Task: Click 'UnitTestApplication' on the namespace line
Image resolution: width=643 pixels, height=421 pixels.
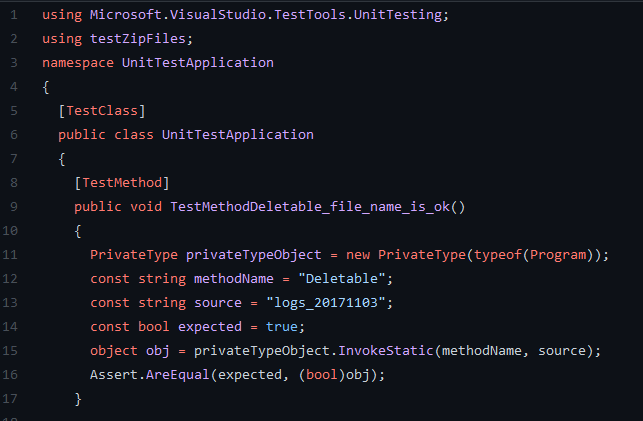Action: pyautogui.click(x=198, y=63)
